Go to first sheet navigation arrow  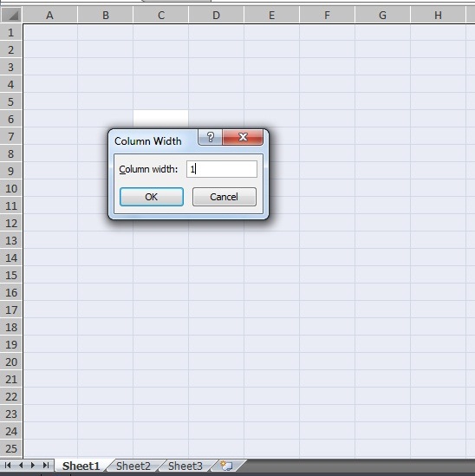[x=8, y=465]
